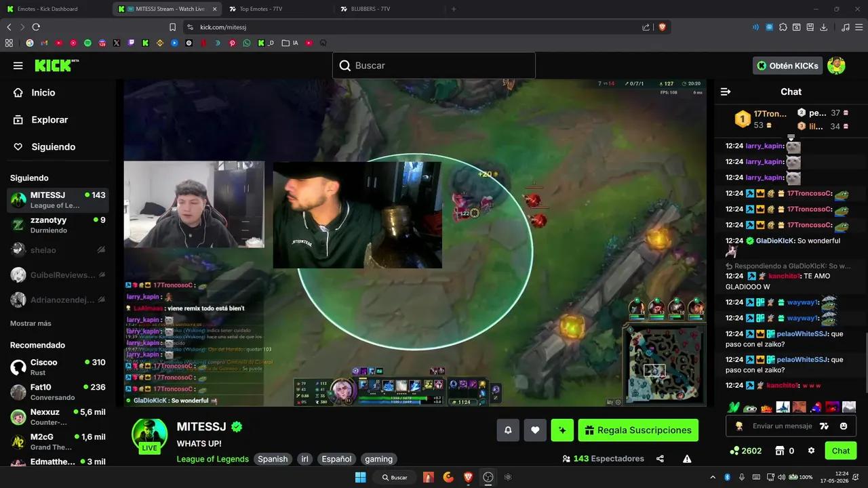Open Twitch bookmark in bookmarks bar

[x=131, y=43]
